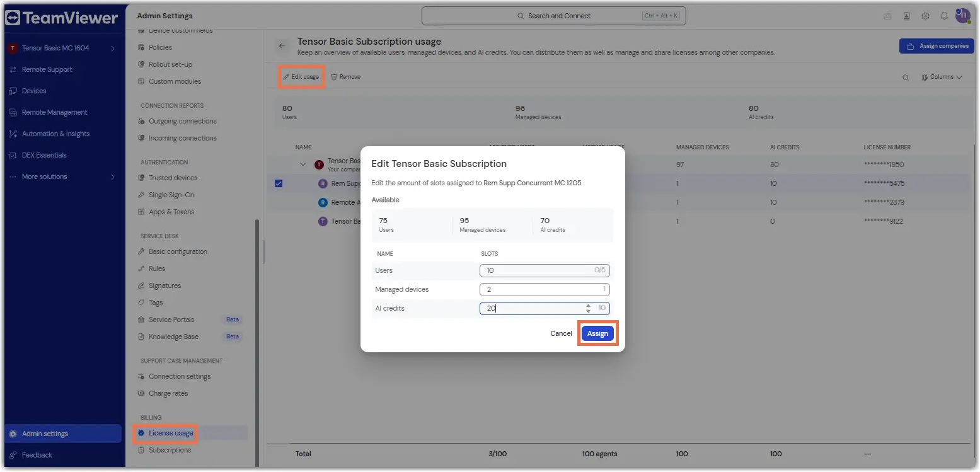The height and width of the screenshot is (472, 980).
Task: Click the Policies shield icon
Action: coord(141,47)
